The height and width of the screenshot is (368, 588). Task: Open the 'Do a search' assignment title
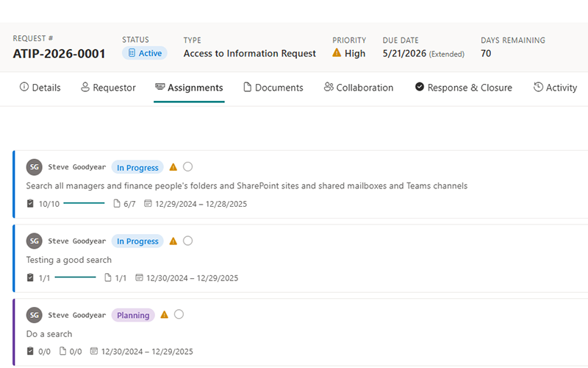[49, 333]
